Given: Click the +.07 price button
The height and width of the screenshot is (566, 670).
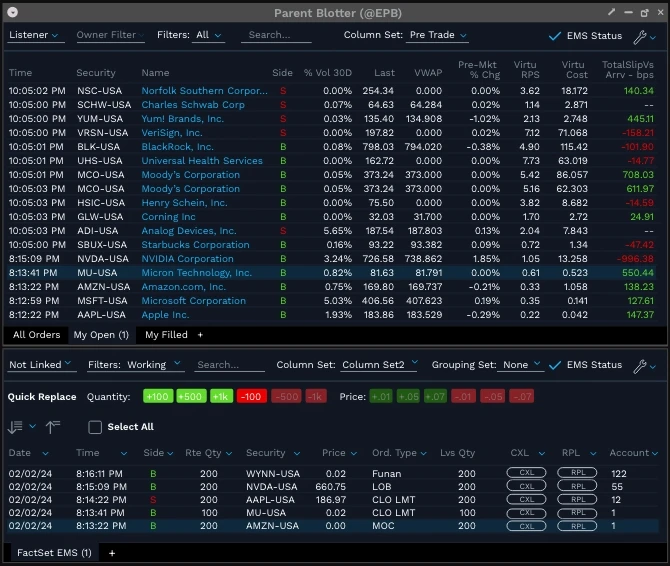Looking at the screenshot, I should (435, 397).
